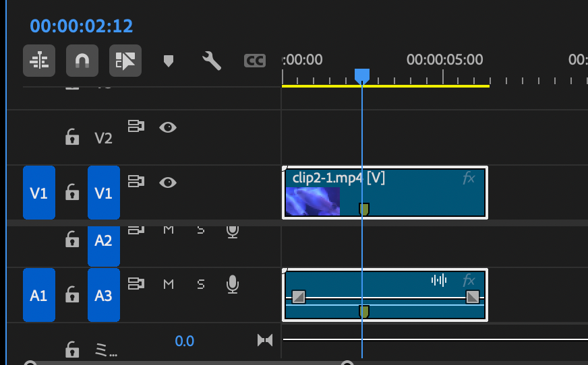Open Timeline Display Settings wrench menu
The image size is (588, 365).
[212, 61]
